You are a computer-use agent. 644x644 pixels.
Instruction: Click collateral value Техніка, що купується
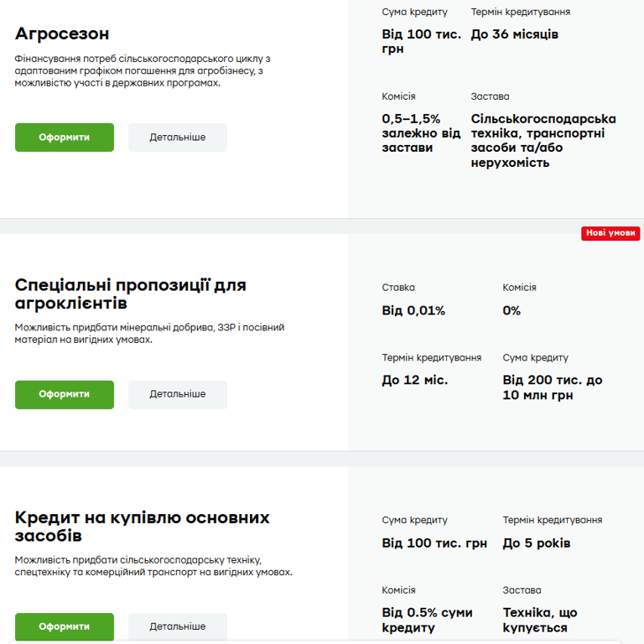(x=540, y=620)
